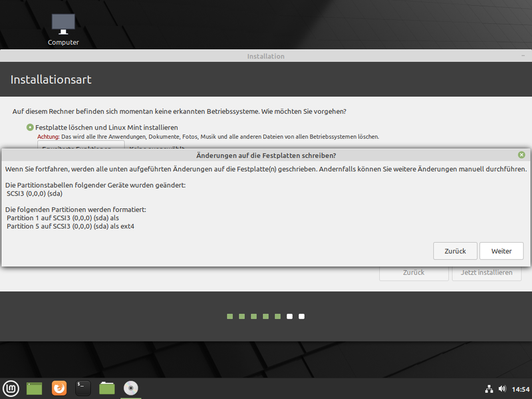Select 'Festplatte löschen und Linux Mint installieren'
The height and width of the screenshot is (399, 532).
point(29,127)
